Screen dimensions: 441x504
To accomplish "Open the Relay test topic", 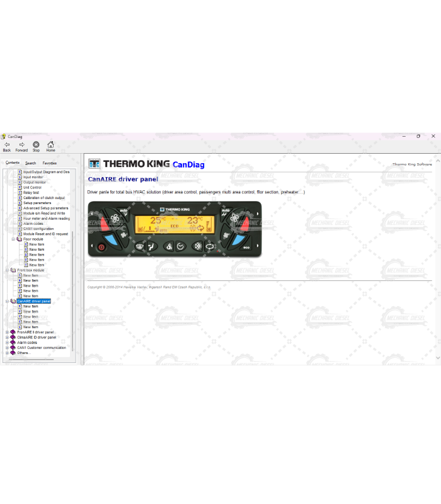I will click(31, 193).
